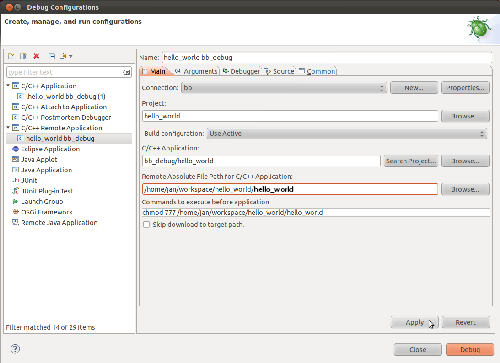Open the Build configuration Use Active dropdown

347,134
